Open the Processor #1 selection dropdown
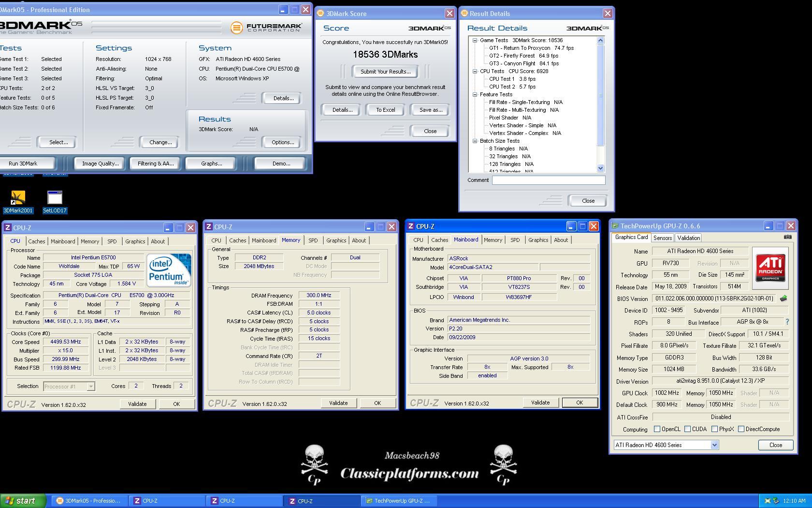 [x=90, y=386]
